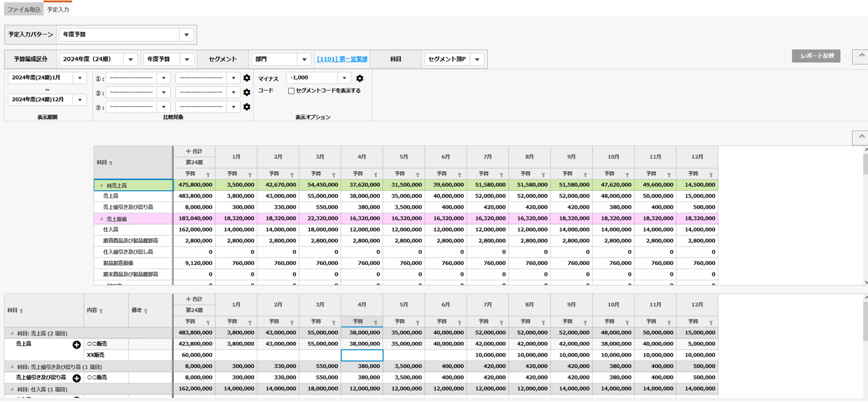The image size is (868, 403).
Task: Open the settings gear for comparison row ②
Action: [247, 92]
